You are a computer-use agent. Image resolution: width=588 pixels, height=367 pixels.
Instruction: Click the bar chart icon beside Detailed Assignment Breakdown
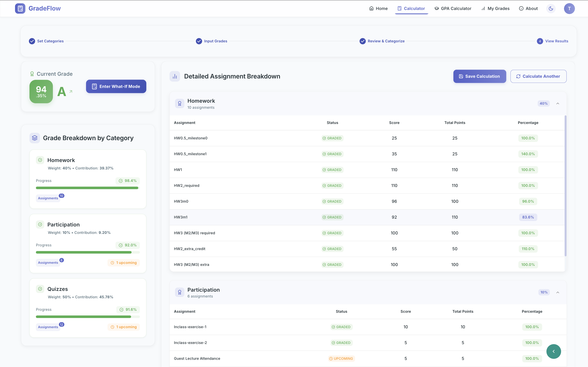[175, 77]
